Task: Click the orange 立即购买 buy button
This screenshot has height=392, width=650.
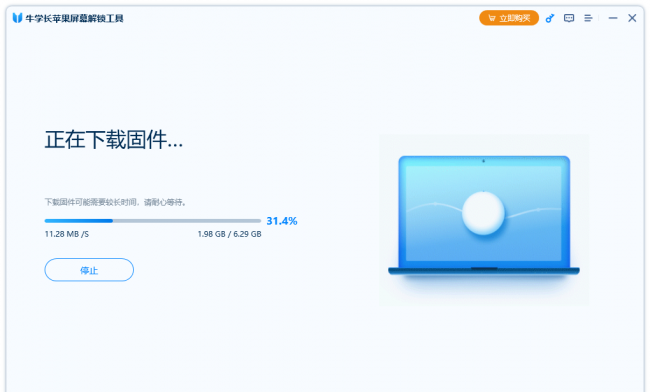Action: pos(509,18)
